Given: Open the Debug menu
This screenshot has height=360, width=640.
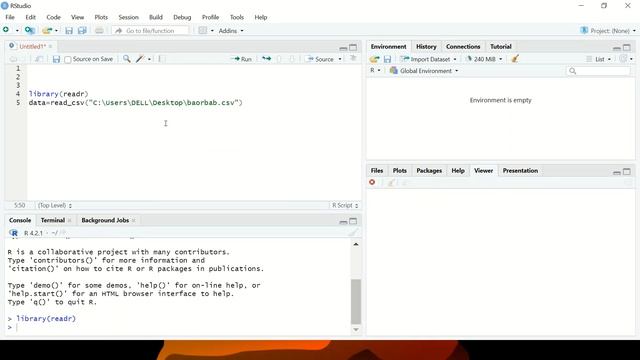Looking at the screenshot, I should click(182, 17).
